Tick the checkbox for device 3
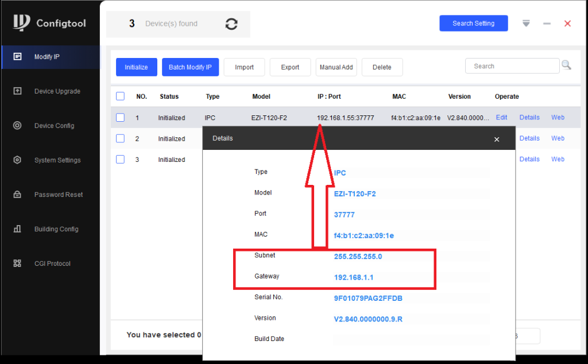 click(x=120, y=160)
